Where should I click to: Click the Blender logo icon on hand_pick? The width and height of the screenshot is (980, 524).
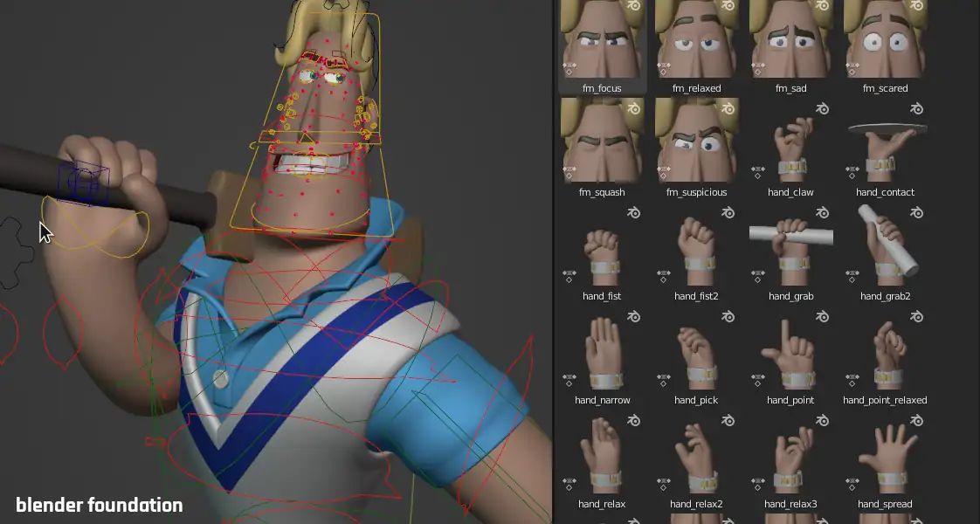click(x=728, y=317)
